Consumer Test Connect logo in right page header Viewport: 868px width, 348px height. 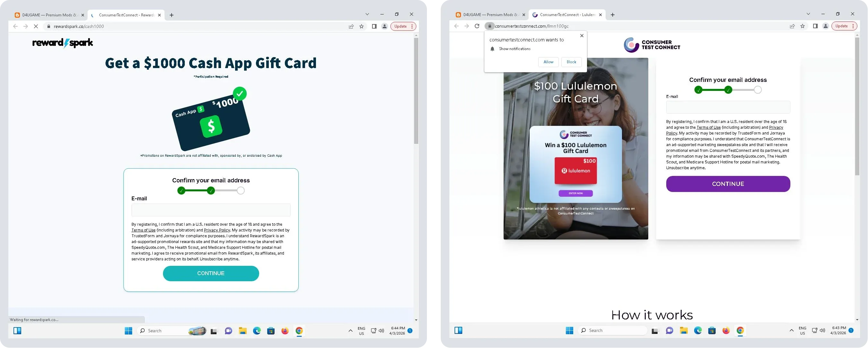click(x=652, y=45)
